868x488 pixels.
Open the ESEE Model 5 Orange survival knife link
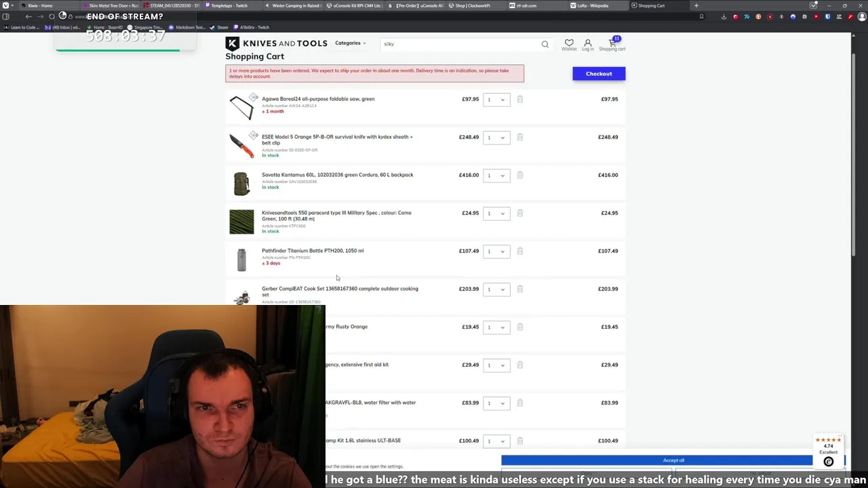click(x=337, y=140)
